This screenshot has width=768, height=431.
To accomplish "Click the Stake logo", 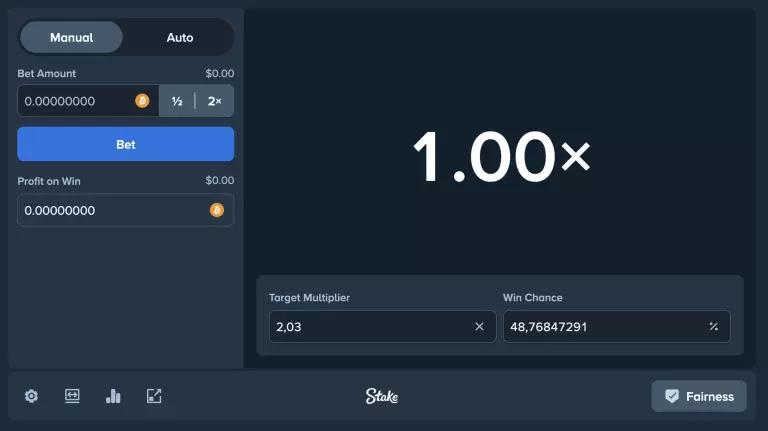I will [x=382, y=396].
